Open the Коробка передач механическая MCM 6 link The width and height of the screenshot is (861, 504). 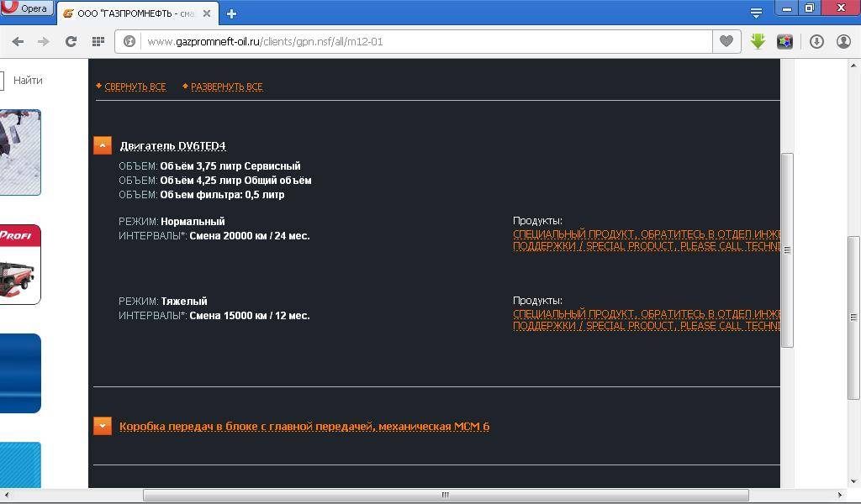pos(304,427)
